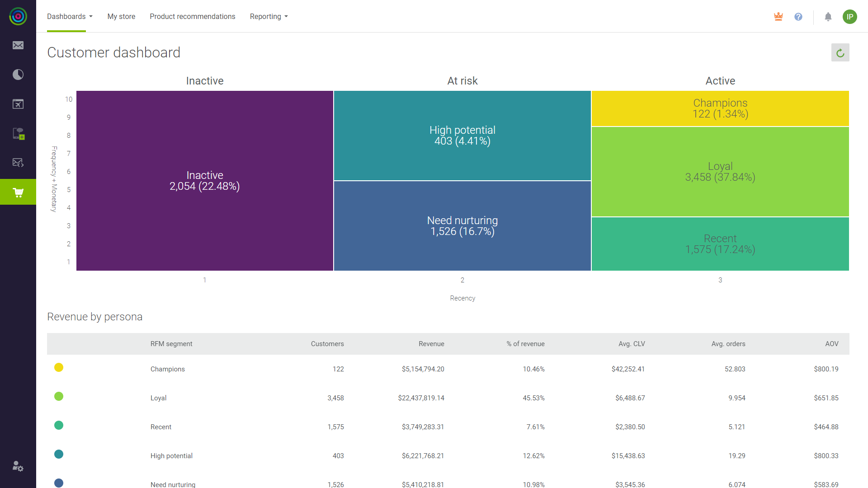Click the app logo in sidebar
868x488 pixels.
18,16
